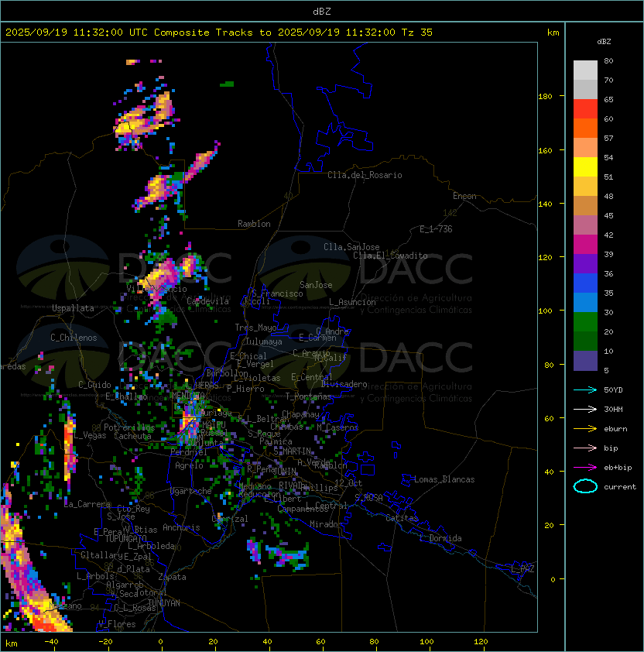Click the Ugarteche place label
Viewport: 644px width, 652px height.
click(x=191, y=491)
